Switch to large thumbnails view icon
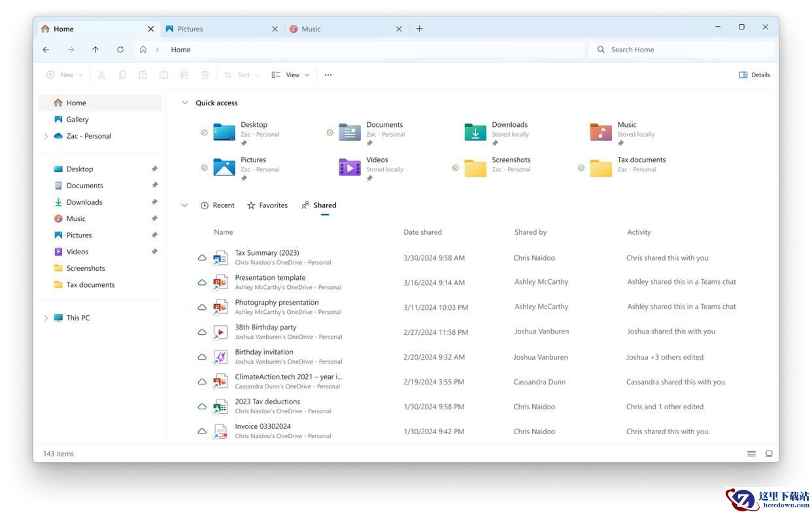 [769, 453]
